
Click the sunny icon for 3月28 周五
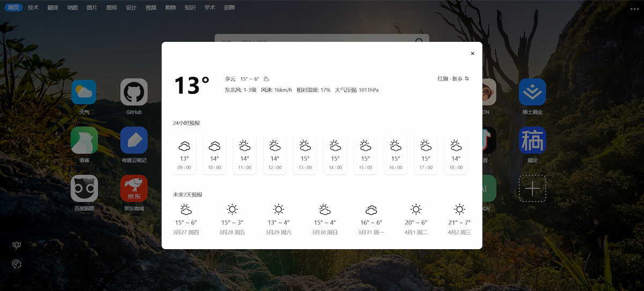(x=232, y=210)
